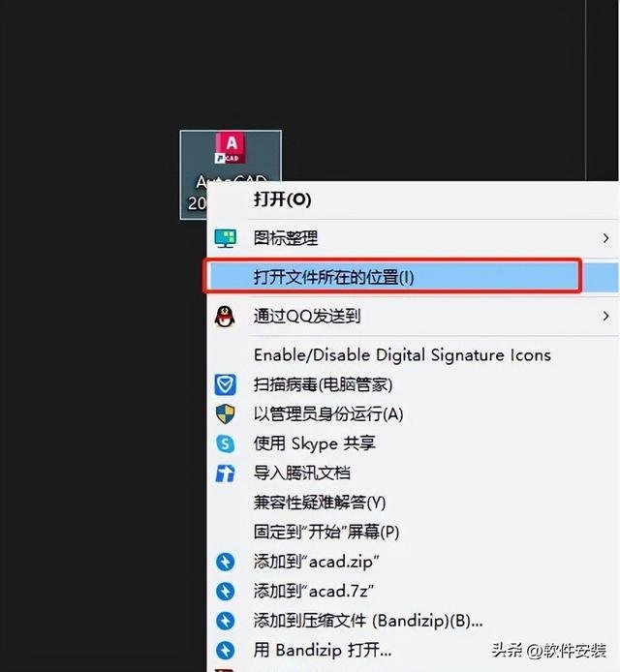Open 兼容性疑难解答(Y) entry
Image resolution: width=620 pixels, height=672 pixels.
click(x=413, y=503)
